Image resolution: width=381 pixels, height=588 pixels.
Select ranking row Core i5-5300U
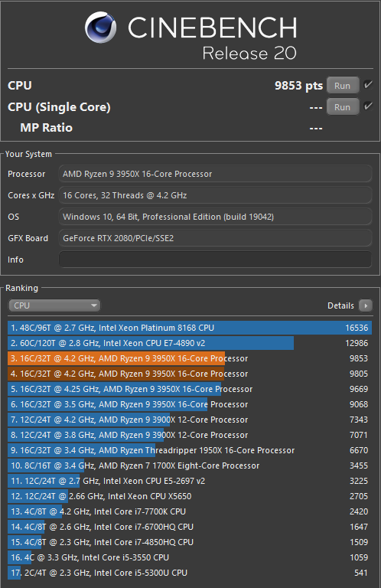pyautogui.click(x=190, y=573)
